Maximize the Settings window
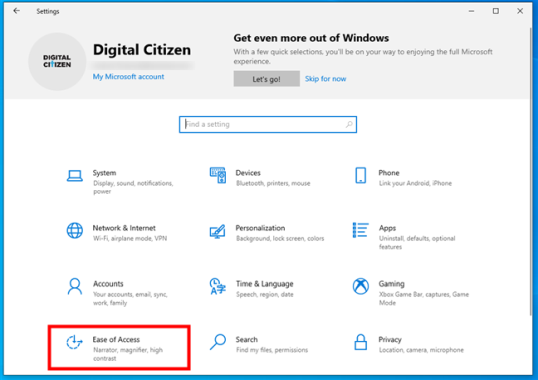This screenshot has width=538, height=380. coord(496,11)
